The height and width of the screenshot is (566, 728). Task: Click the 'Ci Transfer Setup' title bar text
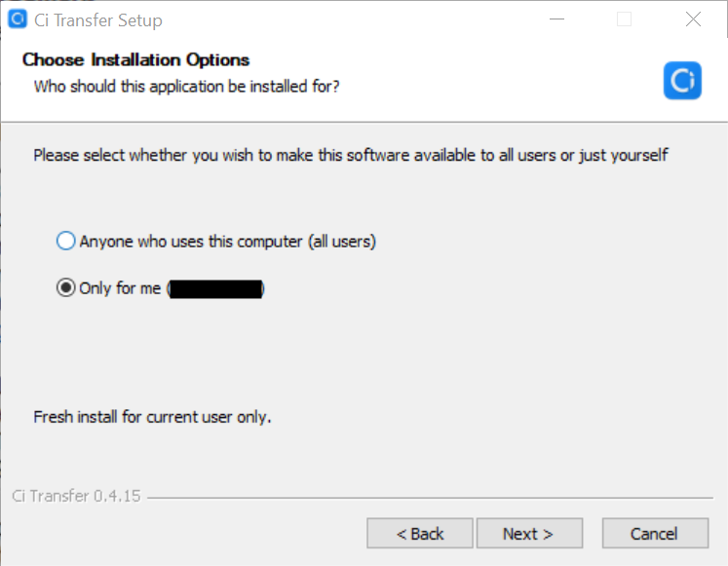point(98,20)
